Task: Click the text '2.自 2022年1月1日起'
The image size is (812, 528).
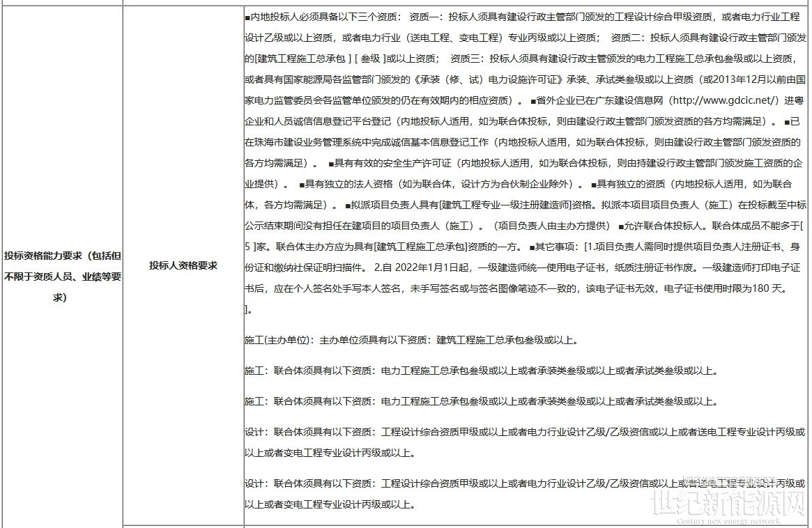Action: coord(421,267)
